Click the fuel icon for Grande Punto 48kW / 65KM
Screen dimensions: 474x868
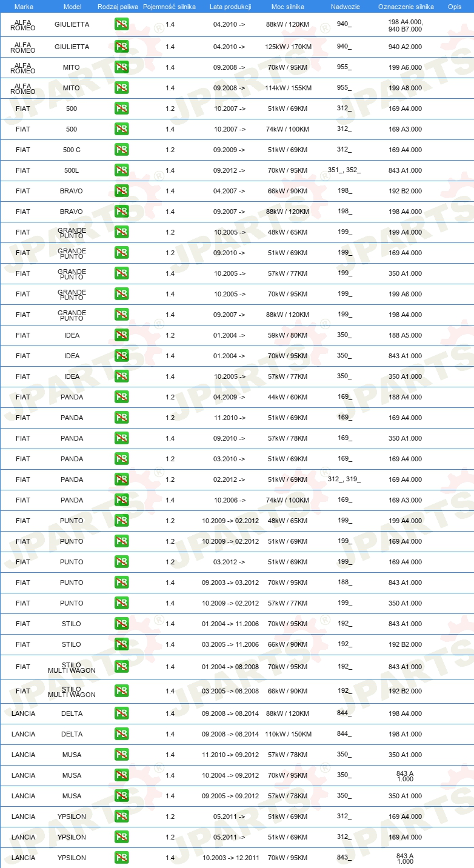[x=122, y=232]
